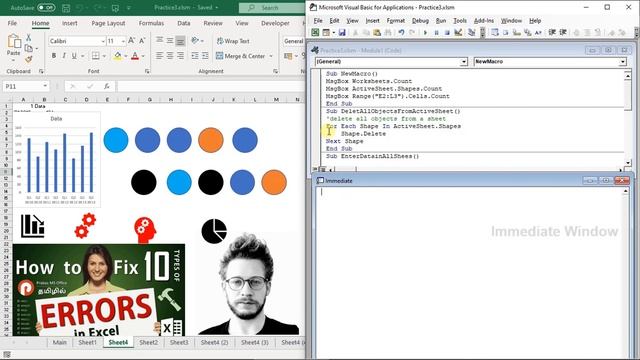Click the Run Sub play icon in VBA
640x360 pixels.
[425, 33]
